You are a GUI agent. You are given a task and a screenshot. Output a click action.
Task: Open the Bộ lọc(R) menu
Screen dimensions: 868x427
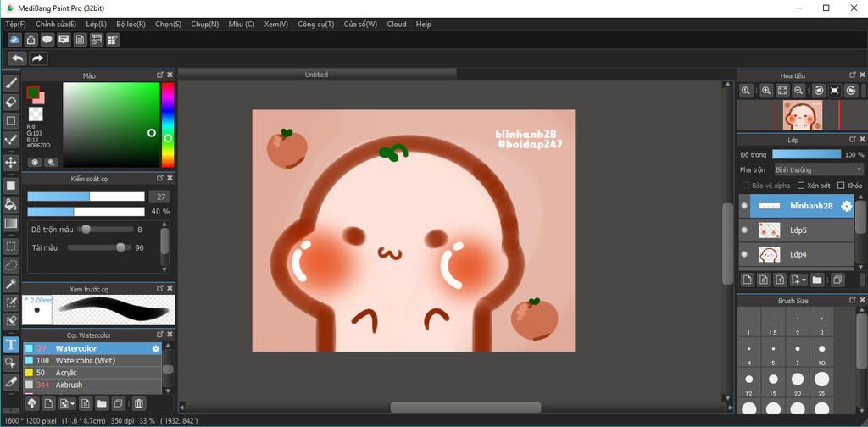pyautogui.click(x=131, y=25)
